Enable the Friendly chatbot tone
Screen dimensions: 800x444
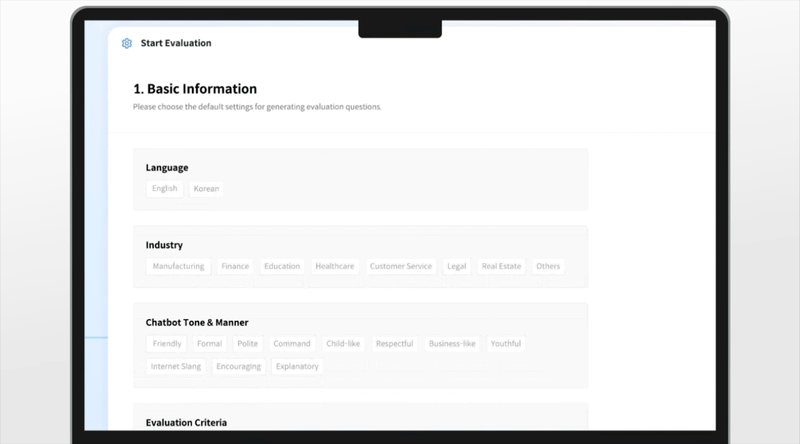(x=166, y=343)
